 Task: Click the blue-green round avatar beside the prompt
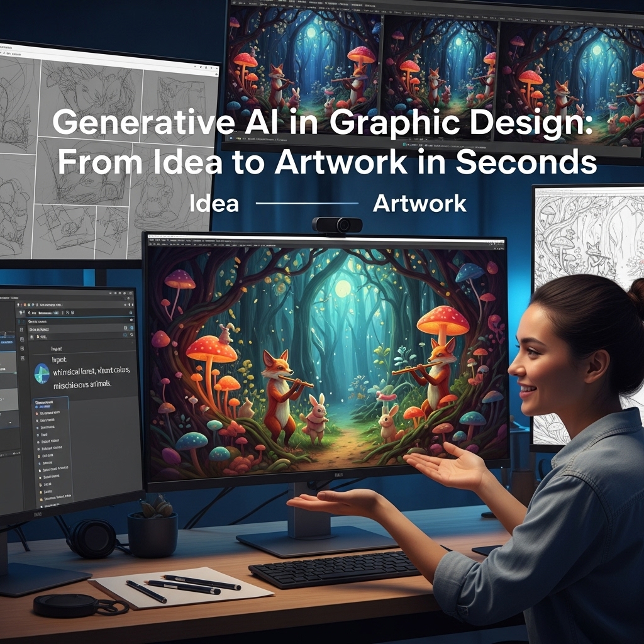tap(42, 372)
